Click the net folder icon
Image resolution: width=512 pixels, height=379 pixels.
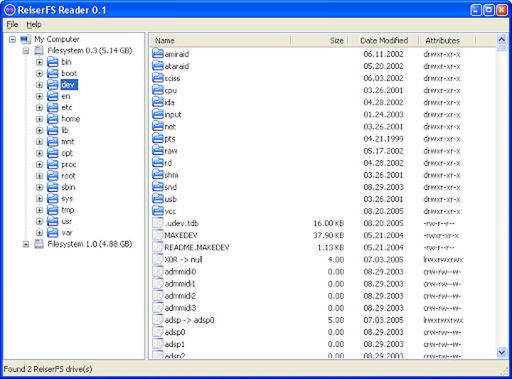[158, 127]
